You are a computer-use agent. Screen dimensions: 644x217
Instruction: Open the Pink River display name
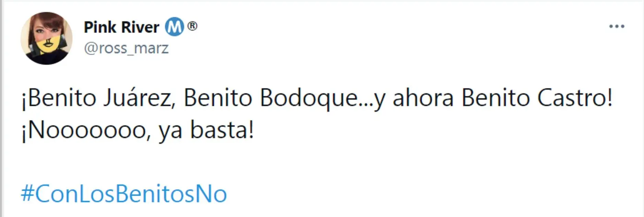tap(122, 27)
